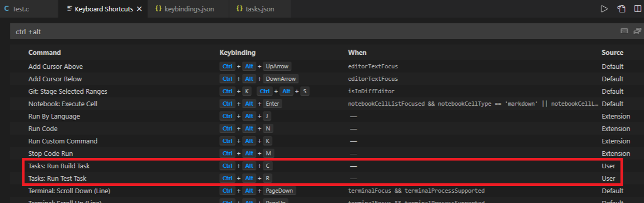This screenshot has height=203, width=644.
Task: Click the shortcuts search field containing ctrl +alt
Action: [x=327, y=32]
